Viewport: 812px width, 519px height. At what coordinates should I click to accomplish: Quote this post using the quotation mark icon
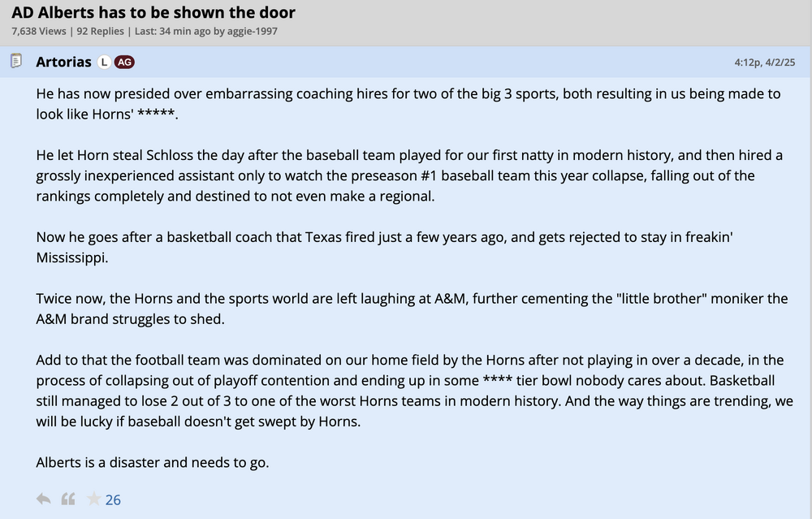coord(68,499)
